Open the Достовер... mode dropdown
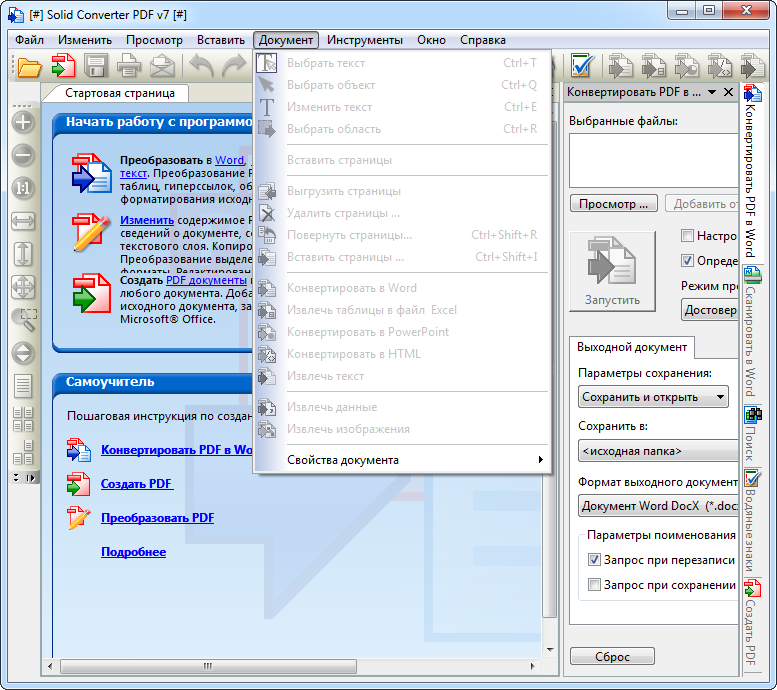The width and height of the screenshot is (777, 690). click(710, 310)
